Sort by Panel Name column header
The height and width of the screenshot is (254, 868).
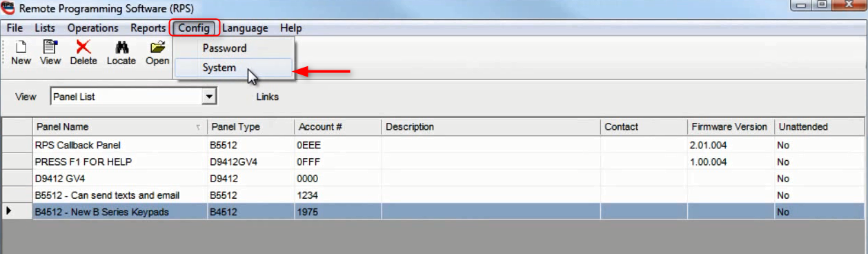coord(119,127)
